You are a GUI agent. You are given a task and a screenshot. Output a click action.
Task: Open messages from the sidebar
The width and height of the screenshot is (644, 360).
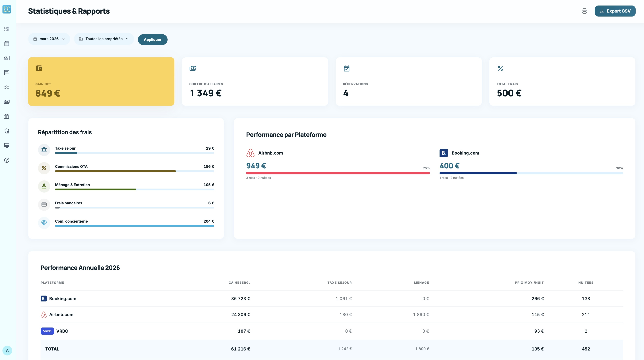[7, 72]
